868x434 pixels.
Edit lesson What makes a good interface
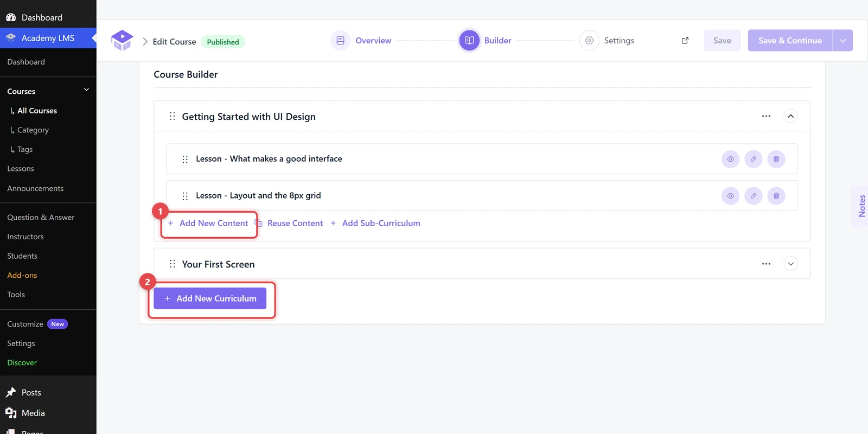coord(753,159)
